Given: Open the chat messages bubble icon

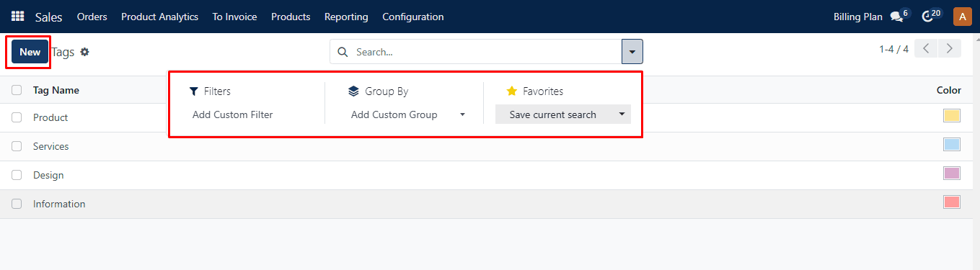Looking at the screenshot, I should [x=896, y=17].
